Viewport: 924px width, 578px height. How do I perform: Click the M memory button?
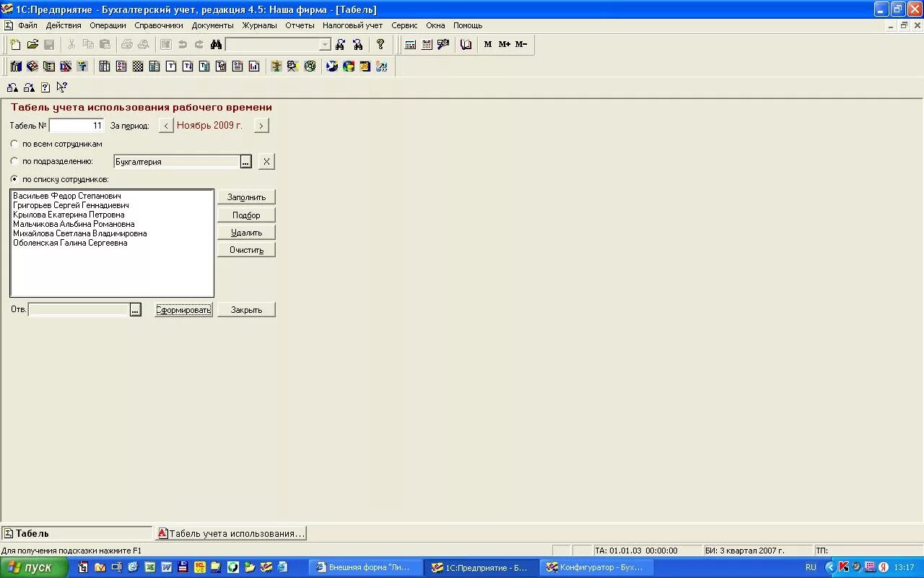pos(488,44)
